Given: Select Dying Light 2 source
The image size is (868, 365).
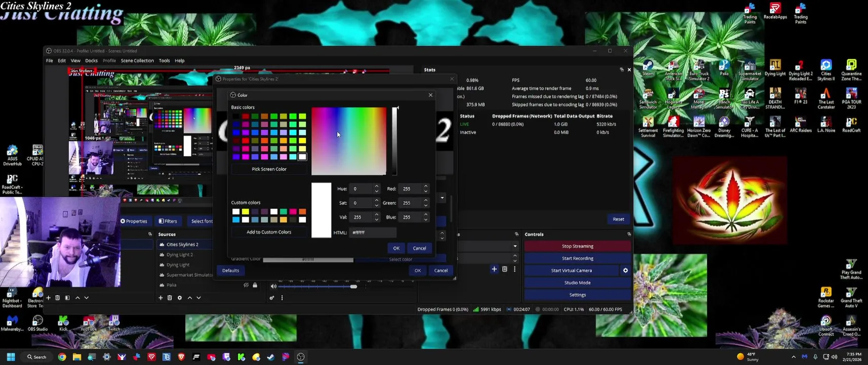Looking at the screenshot, I should (x=180, y=254).
